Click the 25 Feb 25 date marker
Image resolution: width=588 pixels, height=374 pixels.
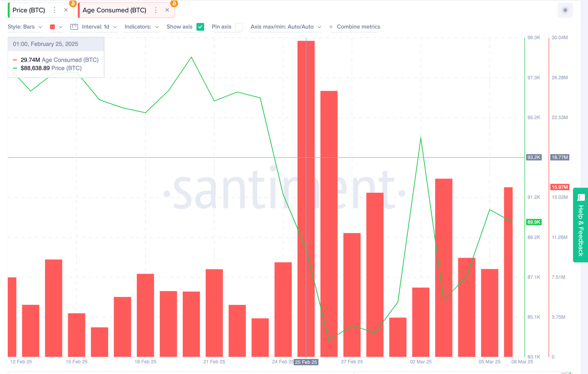pos(306,362)
